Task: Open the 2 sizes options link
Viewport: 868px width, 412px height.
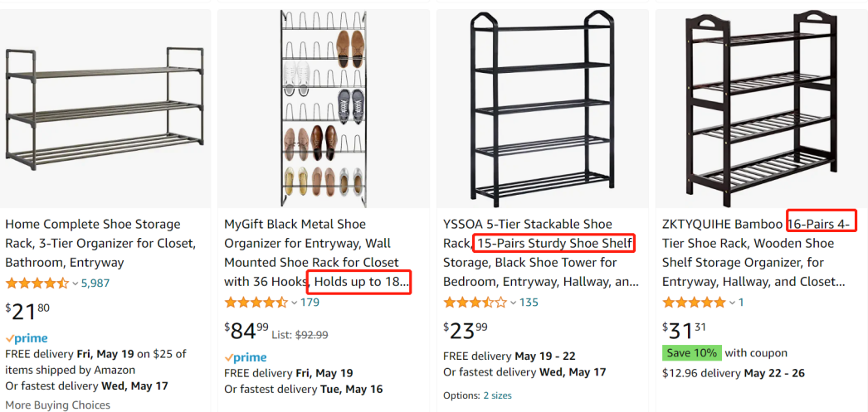Action: [x=498, y=395]
